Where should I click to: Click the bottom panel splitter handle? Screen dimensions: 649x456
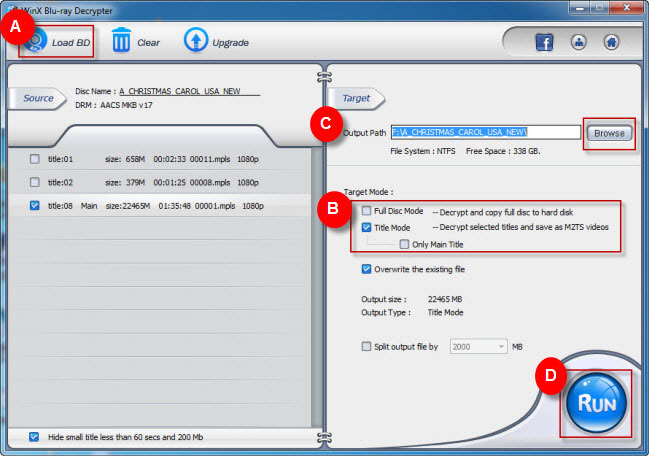click(x=324, y=437)
